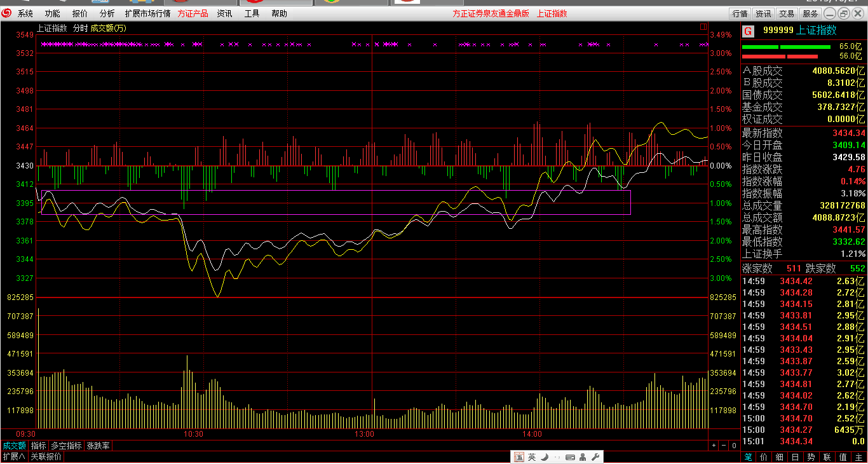Open the 功能 menu
This screenshot has height=464, width=868.
click(x=53, y=13)
